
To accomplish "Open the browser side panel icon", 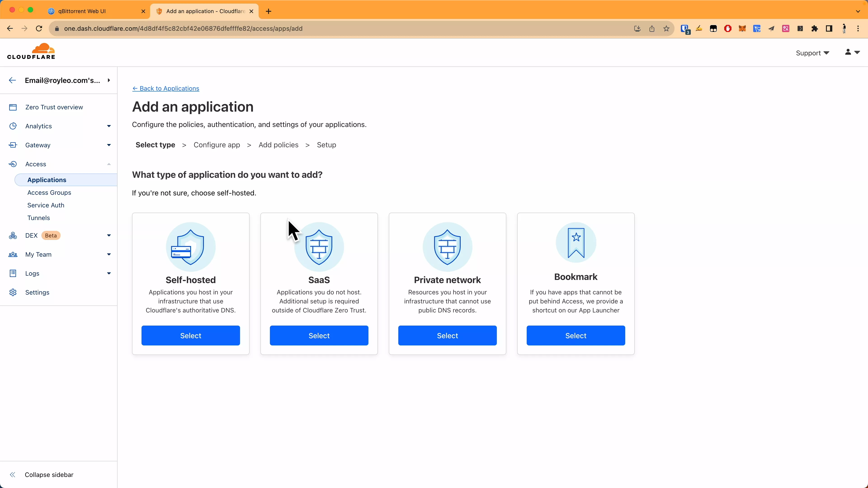I will tap(829, 29).
